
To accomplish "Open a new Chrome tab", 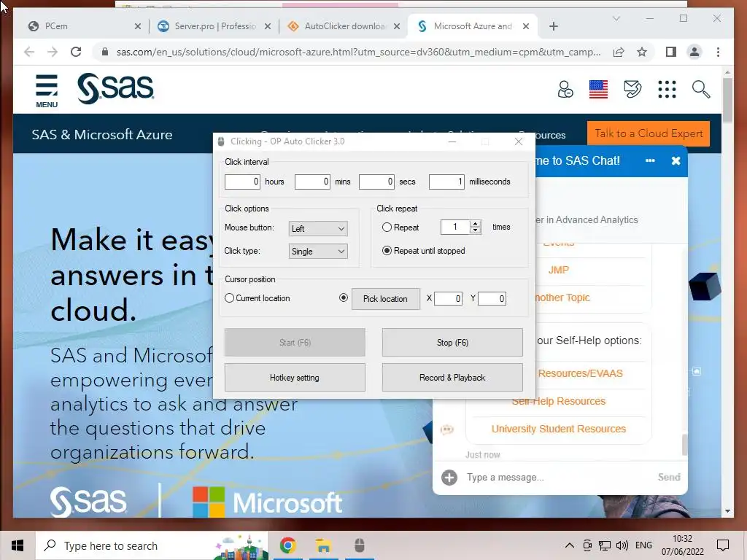I will pyautogui.click(x=553, y=26).
